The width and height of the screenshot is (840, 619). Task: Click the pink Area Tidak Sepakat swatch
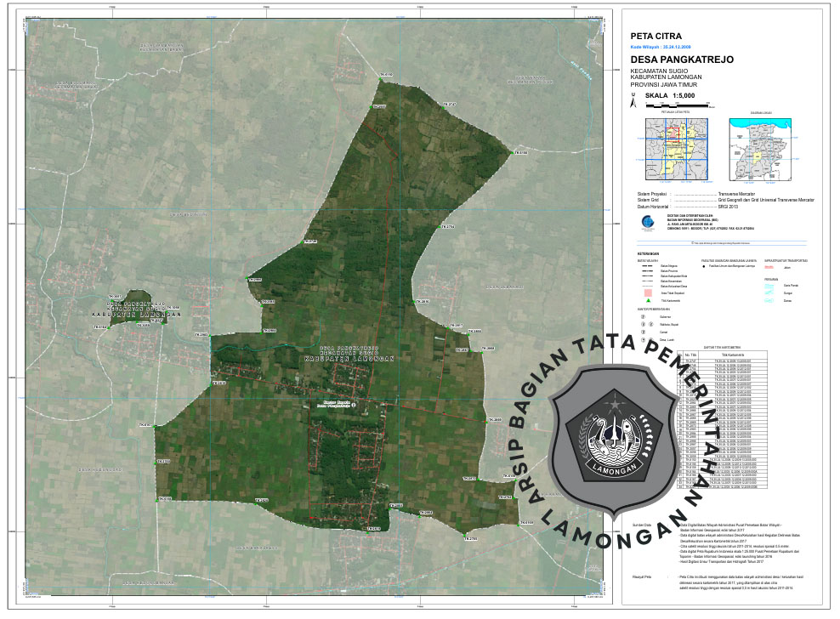point(646,292)
